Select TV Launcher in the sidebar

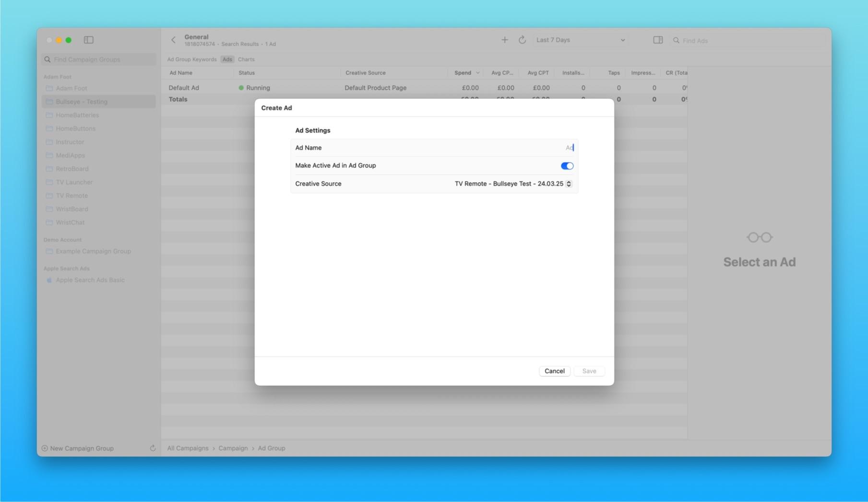[x=98, y=182]
